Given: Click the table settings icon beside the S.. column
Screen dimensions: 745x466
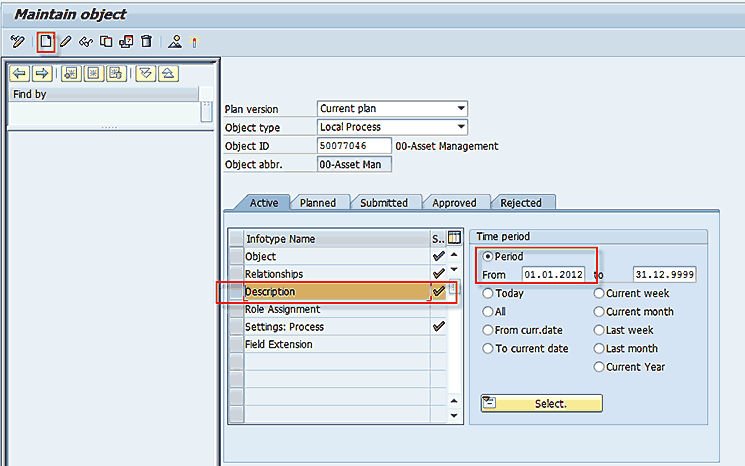Looking at the screenshot, I should point(454,238).
